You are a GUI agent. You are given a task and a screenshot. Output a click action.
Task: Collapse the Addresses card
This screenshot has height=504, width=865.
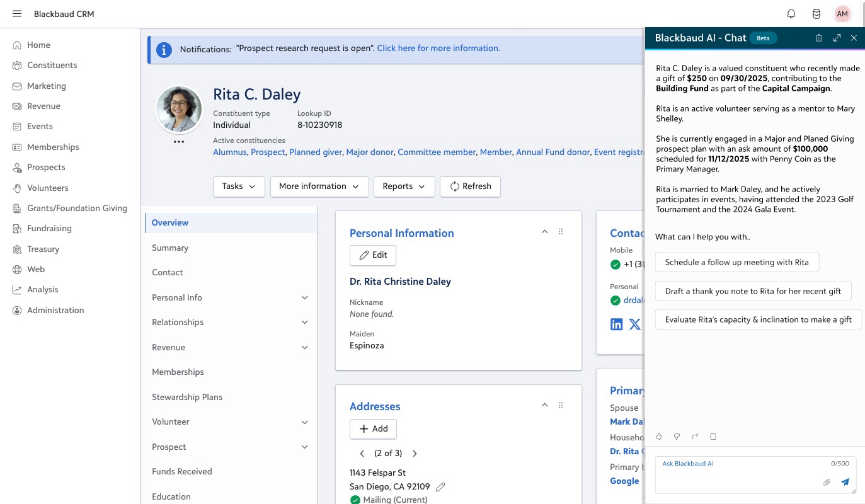point(544,405)
